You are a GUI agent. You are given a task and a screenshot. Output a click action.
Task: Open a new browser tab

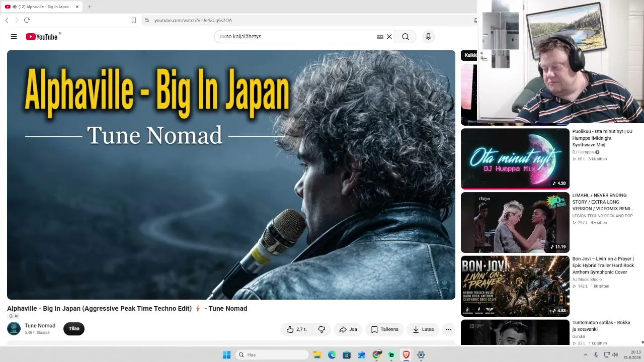[90, 7]
